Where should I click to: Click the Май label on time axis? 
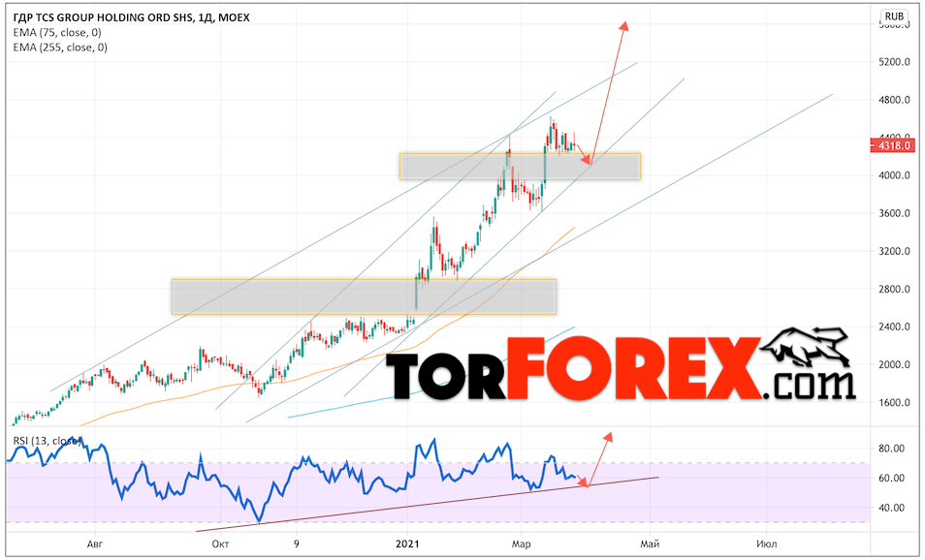[650, 544]
